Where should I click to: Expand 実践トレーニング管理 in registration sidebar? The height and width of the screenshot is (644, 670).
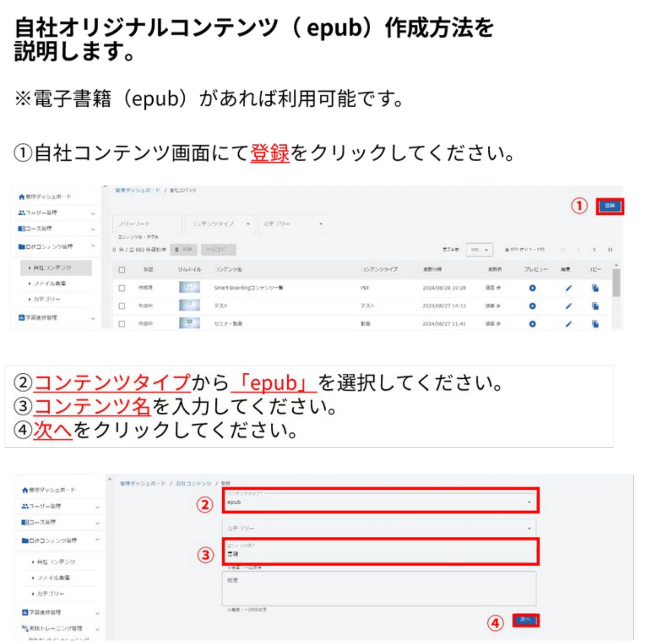(x=60, y=628)
